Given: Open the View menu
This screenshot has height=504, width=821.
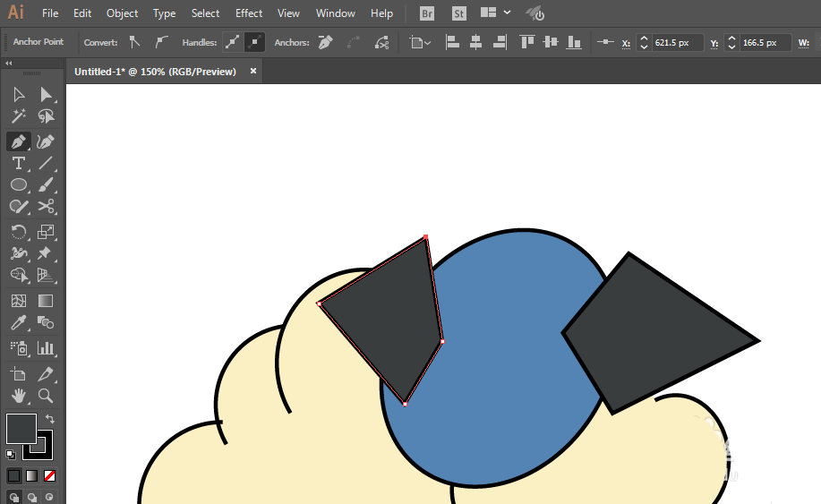Looking at the screenshot, I should (288, 13).
